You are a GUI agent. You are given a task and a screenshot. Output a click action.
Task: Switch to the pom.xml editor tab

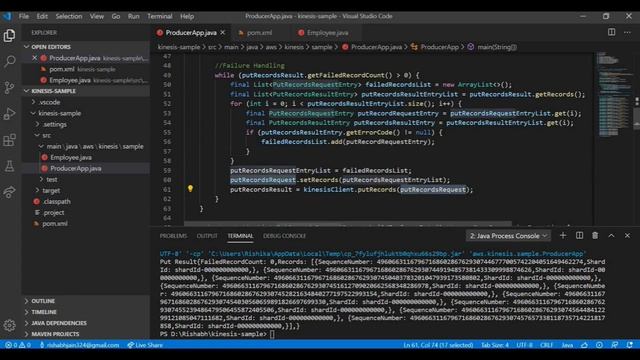click(x=260, y=33)
